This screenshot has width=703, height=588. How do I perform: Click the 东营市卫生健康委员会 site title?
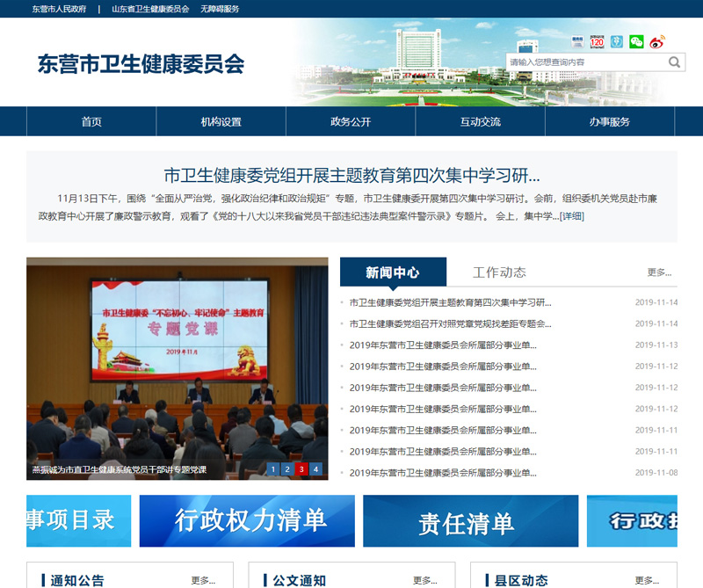141,63
